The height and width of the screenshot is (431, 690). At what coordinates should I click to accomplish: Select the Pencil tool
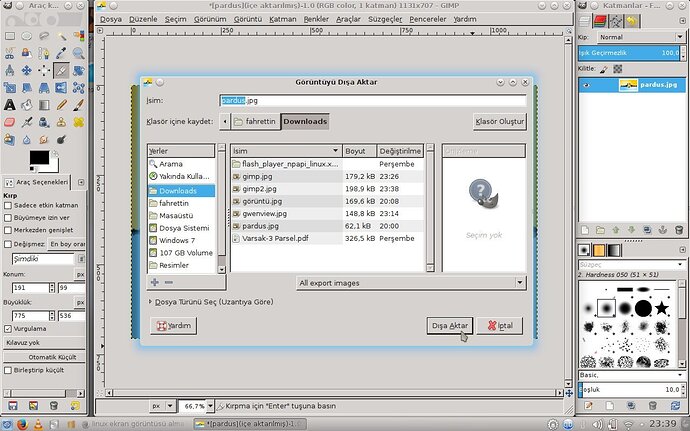pyautogui.click(x=61, y=105)
